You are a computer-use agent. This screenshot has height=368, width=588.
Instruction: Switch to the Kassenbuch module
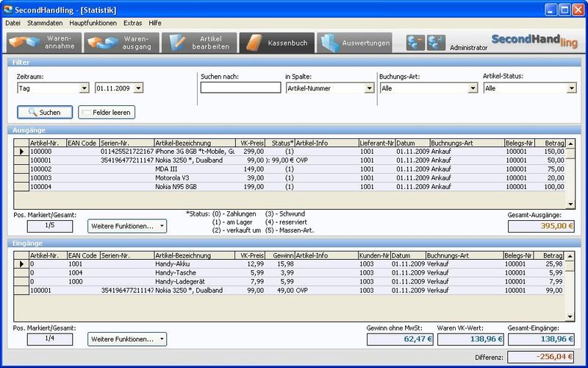coord(277,43)
